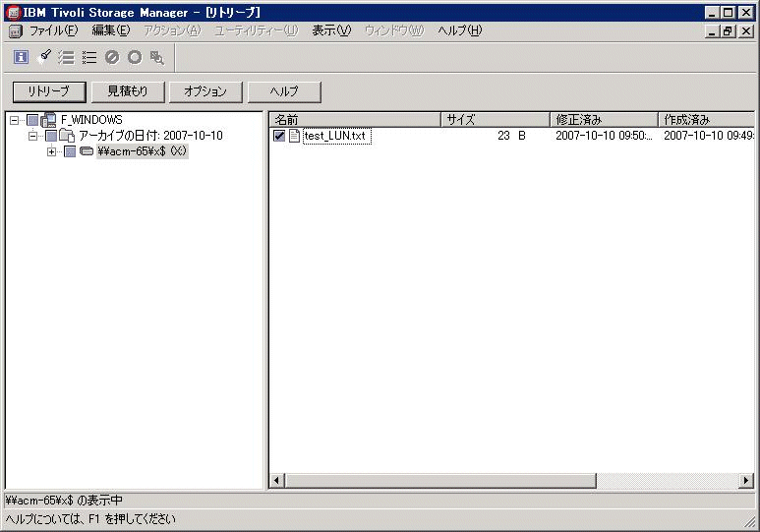The width and height of the screenshot is (760, 532).
Task: Click the information toolbar icon
Action: (x=21, y=57)
